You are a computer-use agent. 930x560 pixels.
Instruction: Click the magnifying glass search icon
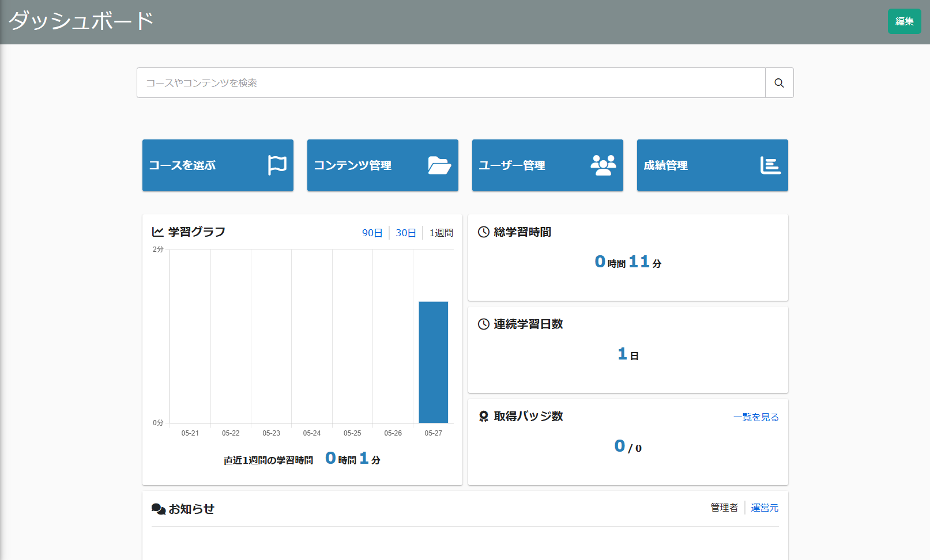[779, 82]
